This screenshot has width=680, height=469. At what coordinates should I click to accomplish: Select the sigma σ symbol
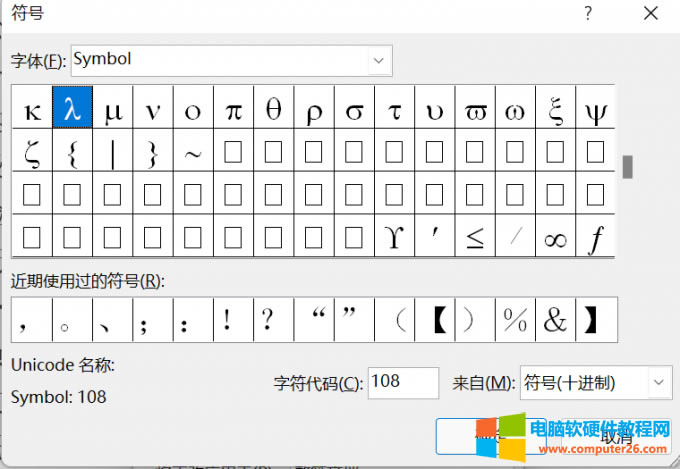(354, 110)
